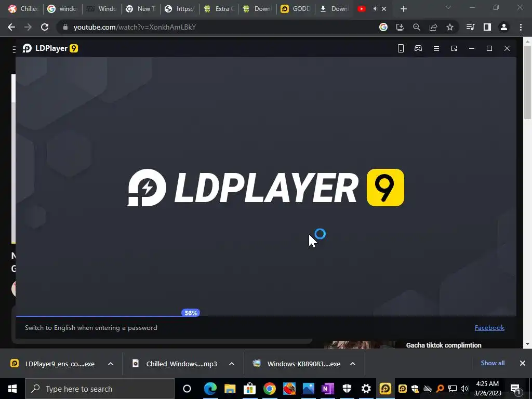Click the Google icon in address bar
532x399 pixels.
pyautogui.click(x=383, y=27)
